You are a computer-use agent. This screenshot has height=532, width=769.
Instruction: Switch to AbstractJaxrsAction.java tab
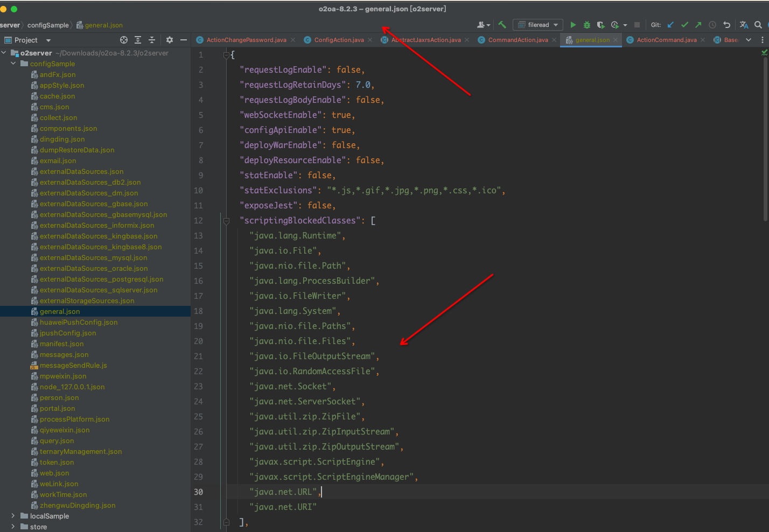point(425,40)
